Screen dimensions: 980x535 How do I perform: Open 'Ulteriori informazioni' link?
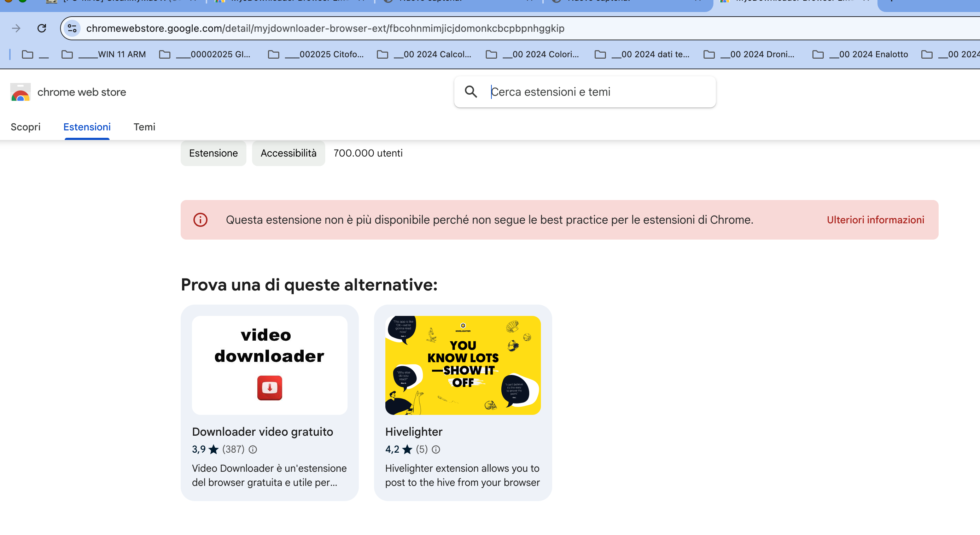(875, 220)
